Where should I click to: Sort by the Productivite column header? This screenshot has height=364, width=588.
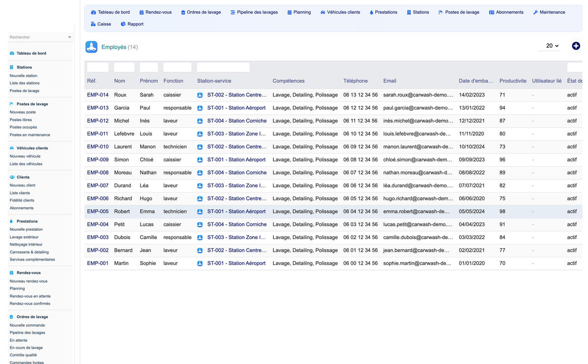tap(513, 81)
